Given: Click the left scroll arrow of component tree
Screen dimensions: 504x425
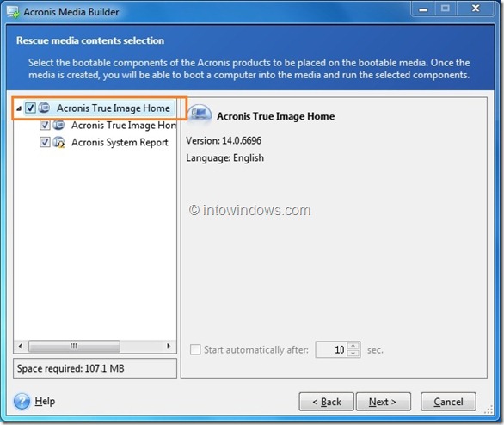Looking at the screenshot, I should pos(21,346).
